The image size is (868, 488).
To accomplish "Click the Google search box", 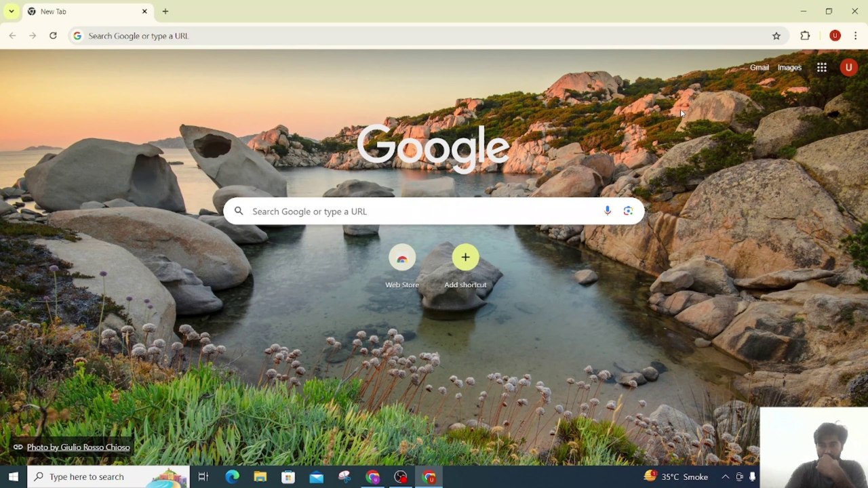I will [420, 211].
